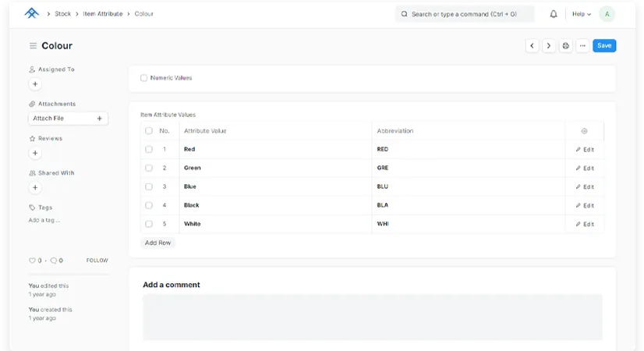Focus the search or command bar
The height and width of the screenshot is (351, 644).
point(465,14)
